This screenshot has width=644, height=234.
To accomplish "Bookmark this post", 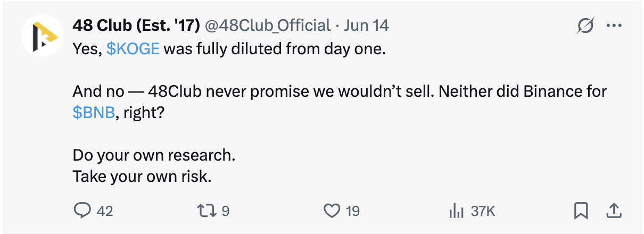I will click(x=580, y=212).
